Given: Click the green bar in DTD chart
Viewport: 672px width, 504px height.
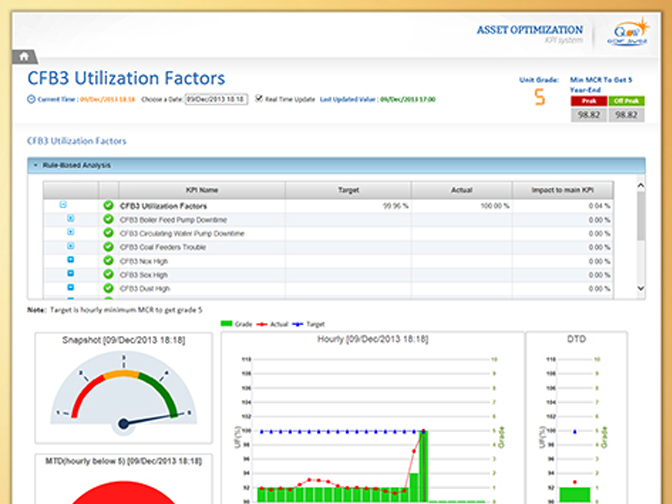Looking at the screenshot, I should (x=575, y=495).
